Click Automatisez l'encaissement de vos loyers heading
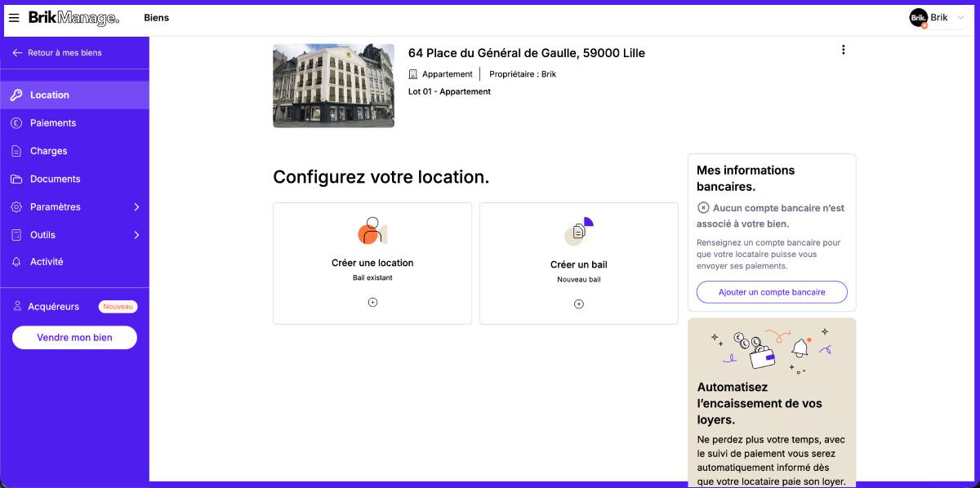 (759, 403)
